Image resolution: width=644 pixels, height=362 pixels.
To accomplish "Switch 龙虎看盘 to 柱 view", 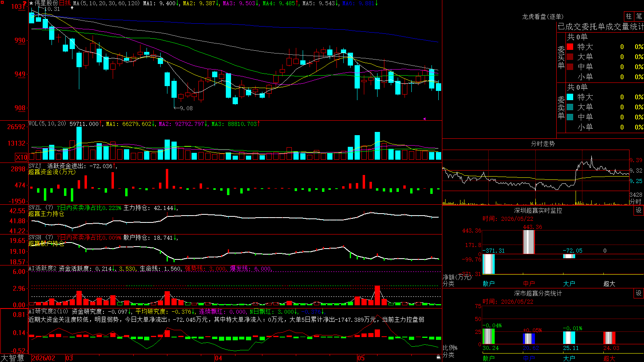I will (629, 16).
